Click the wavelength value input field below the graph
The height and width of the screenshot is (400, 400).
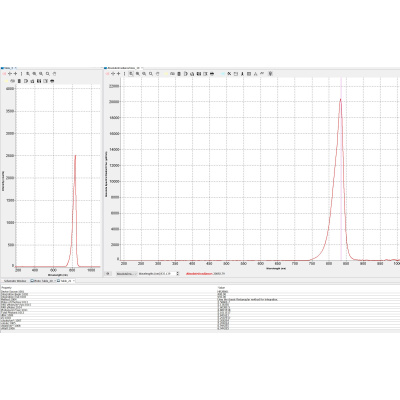click(157, 274)
